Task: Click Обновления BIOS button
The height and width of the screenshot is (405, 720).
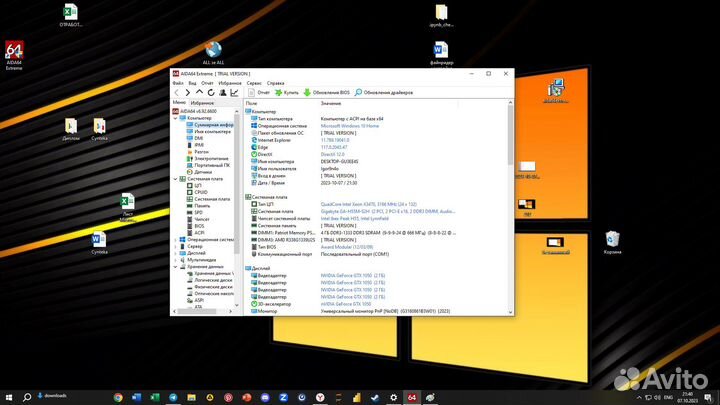Action: [x=326, y=93]
